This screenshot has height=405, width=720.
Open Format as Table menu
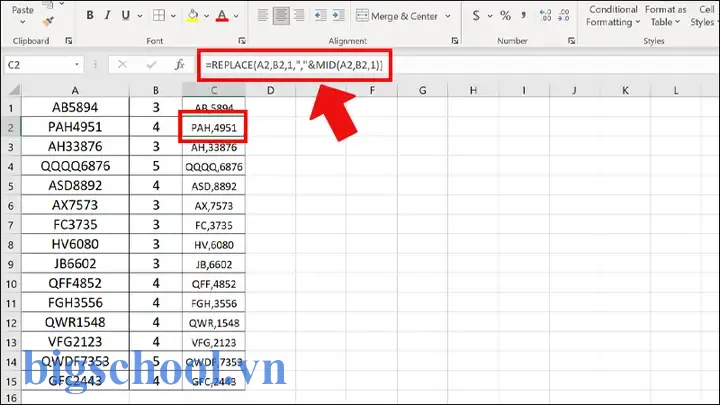click(665, 16)
